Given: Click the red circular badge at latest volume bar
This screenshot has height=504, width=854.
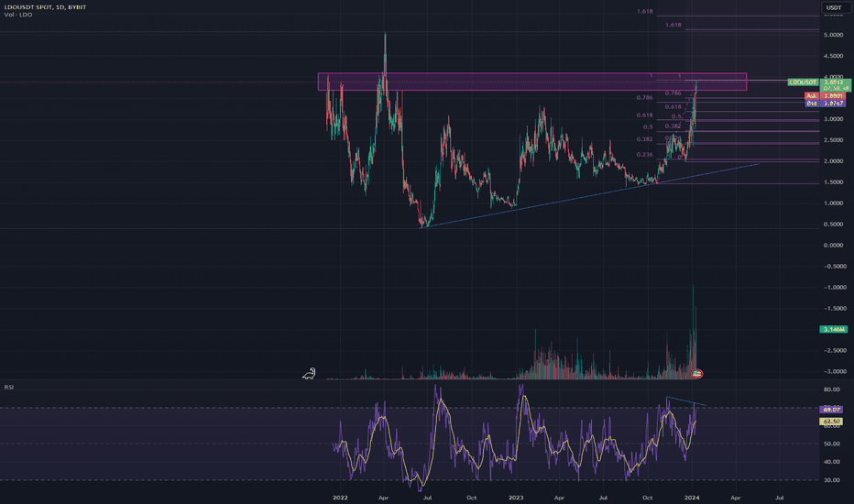Looking at the screenshot, I should click(696, 374).
